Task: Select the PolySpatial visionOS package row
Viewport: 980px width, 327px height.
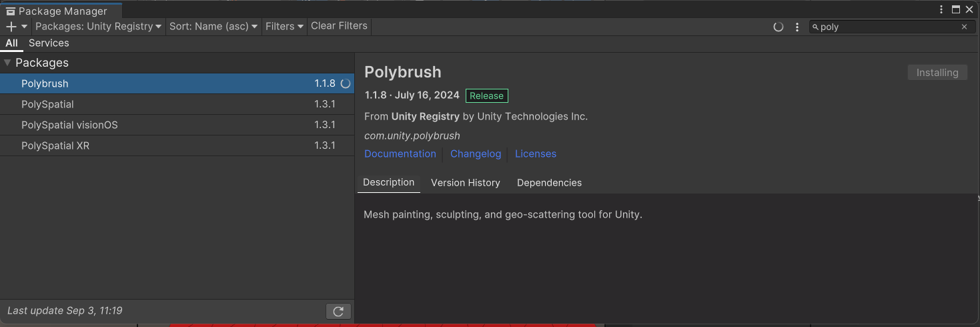Action: click(177, 125)
